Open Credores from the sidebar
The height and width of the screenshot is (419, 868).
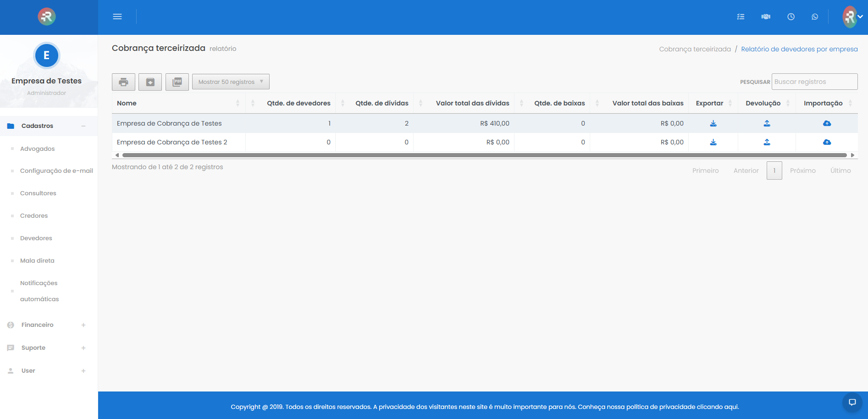click(34, 216)
